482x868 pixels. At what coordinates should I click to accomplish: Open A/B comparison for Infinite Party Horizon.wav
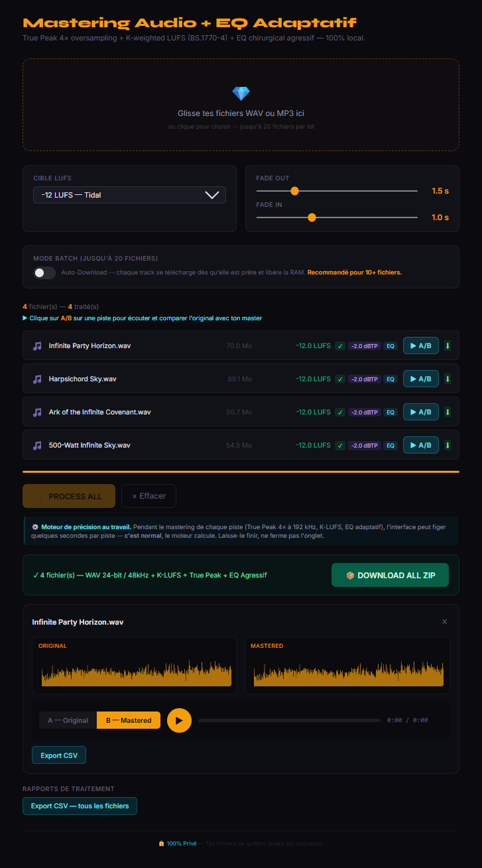pos(421,345)
